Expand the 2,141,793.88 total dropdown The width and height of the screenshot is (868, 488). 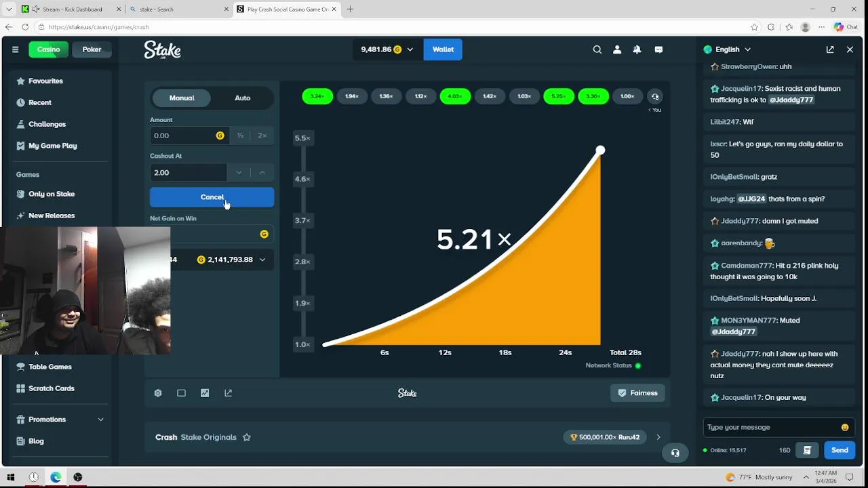[262, 260]
